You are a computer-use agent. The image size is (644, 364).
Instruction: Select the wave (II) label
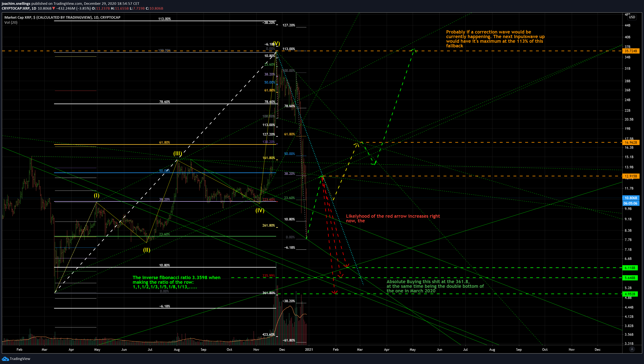point(147,250)
